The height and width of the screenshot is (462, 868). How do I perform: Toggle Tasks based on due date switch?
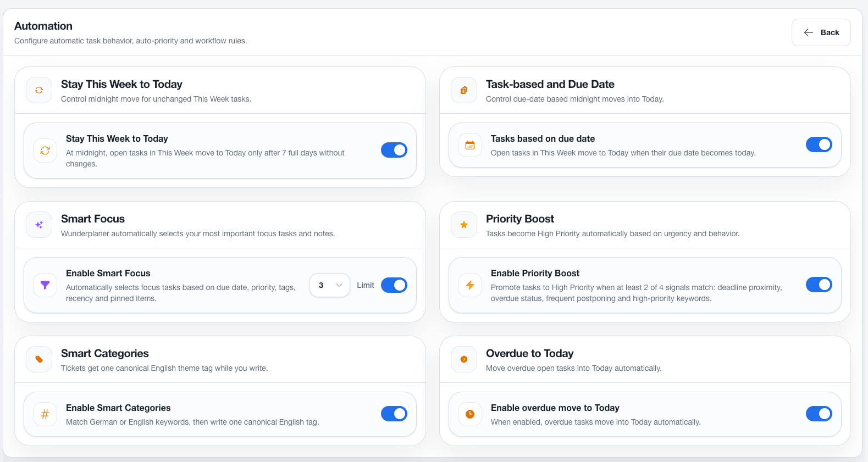tap(819, 144)
